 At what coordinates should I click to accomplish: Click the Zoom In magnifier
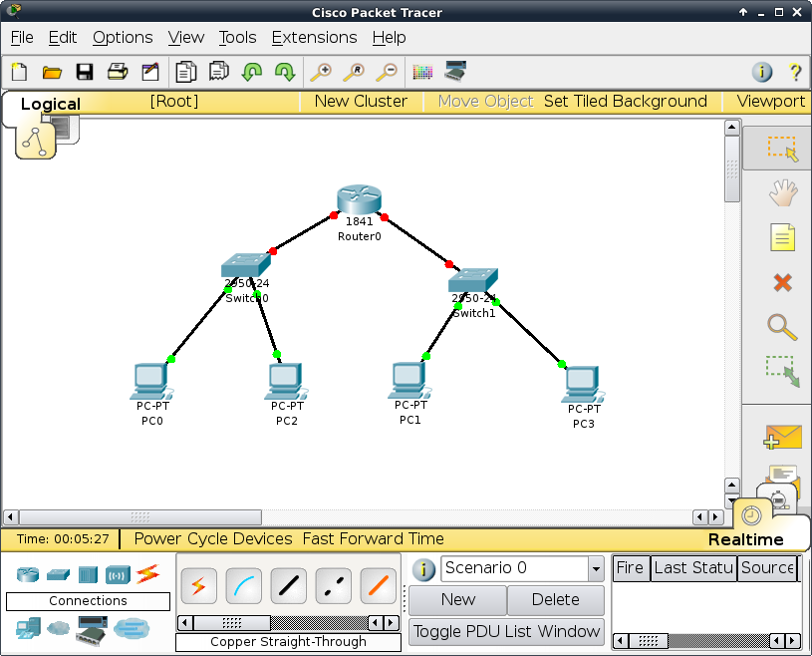321,72
